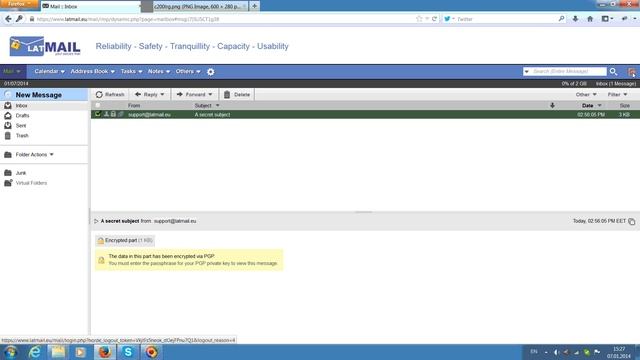This screenshot has height=360, width=640.
Task: Open Skype from taskbar
Action: click(128, 352)
